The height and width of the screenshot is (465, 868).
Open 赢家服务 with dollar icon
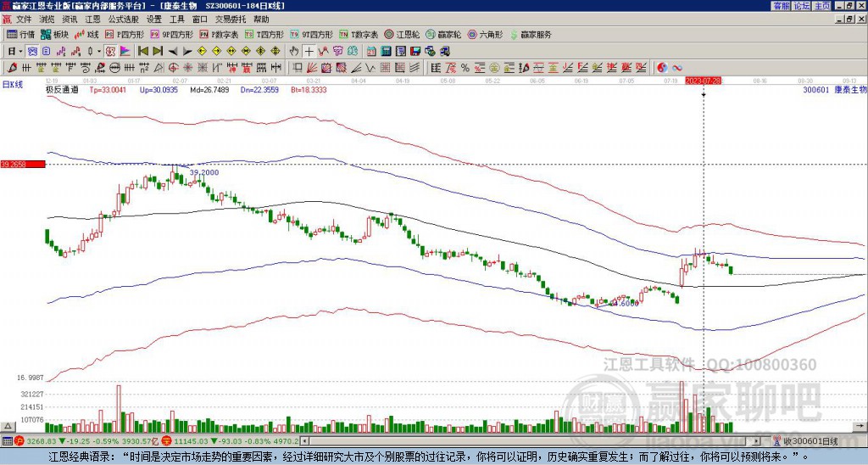(x=531, y=34)
